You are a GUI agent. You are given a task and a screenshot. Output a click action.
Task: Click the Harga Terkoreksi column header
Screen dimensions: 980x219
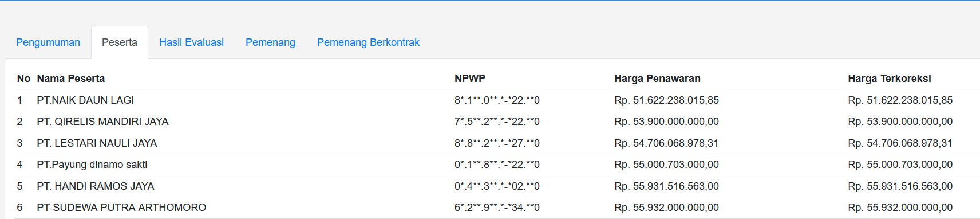point(890,79)
